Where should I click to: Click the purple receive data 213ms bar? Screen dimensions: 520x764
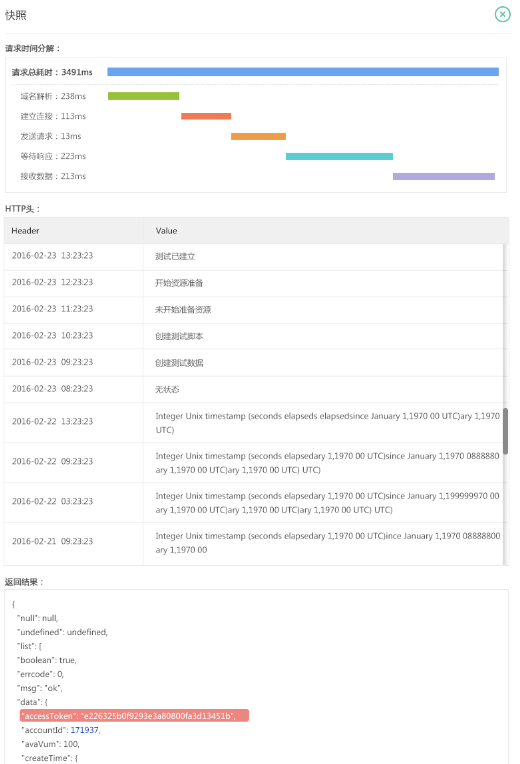[x=443, y=176]
